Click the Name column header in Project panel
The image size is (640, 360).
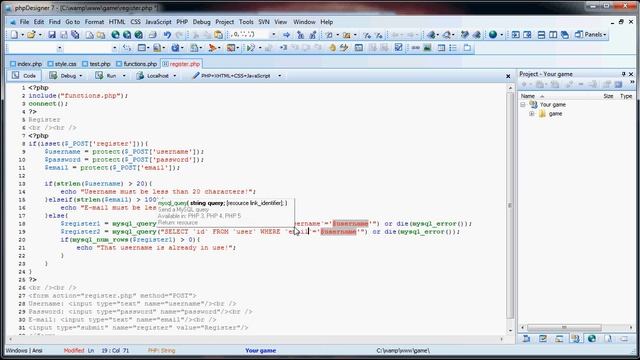(x=528, y=96)
